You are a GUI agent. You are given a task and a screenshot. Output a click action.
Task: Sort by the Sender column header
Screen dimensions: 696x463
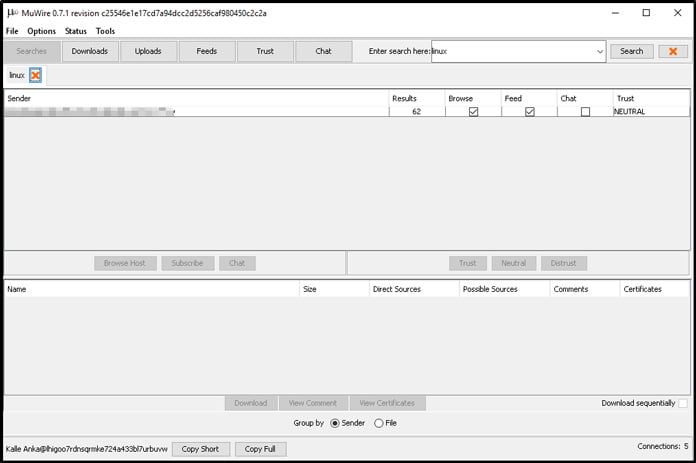coord(197,98)
